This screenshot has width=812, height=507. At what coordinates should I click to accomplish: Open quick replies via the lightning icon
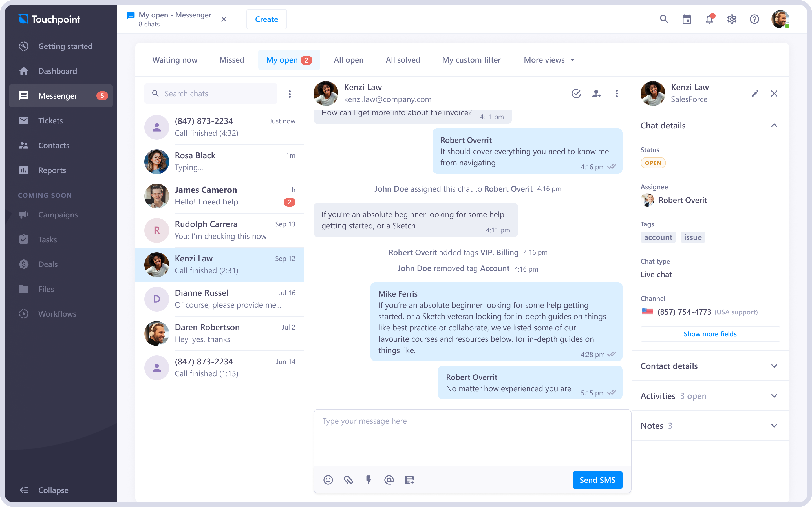click(369, 479)
